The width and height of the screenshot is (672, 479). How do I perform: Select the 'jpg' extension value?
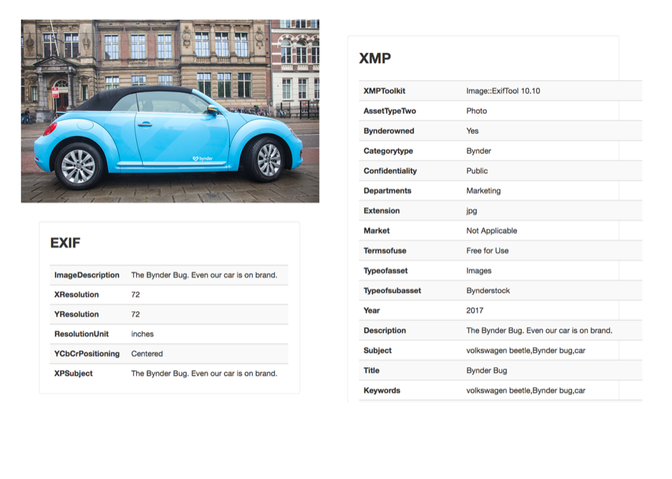click(x=471, y=211)
